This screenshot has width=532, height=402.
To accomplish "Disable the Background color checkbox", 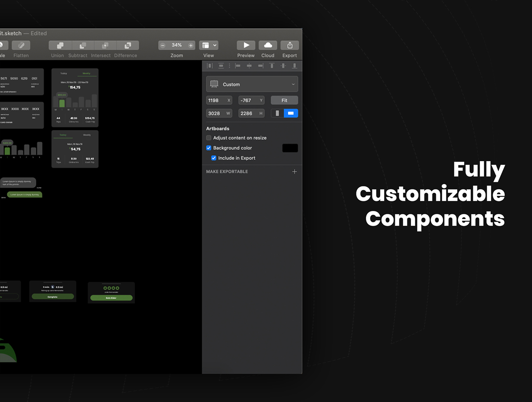I will tap(209, 148).
